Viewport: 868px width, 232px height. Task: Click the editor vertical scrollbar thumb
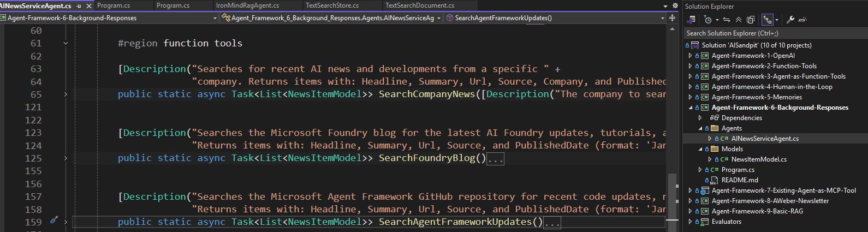click(x=673, y=197)
